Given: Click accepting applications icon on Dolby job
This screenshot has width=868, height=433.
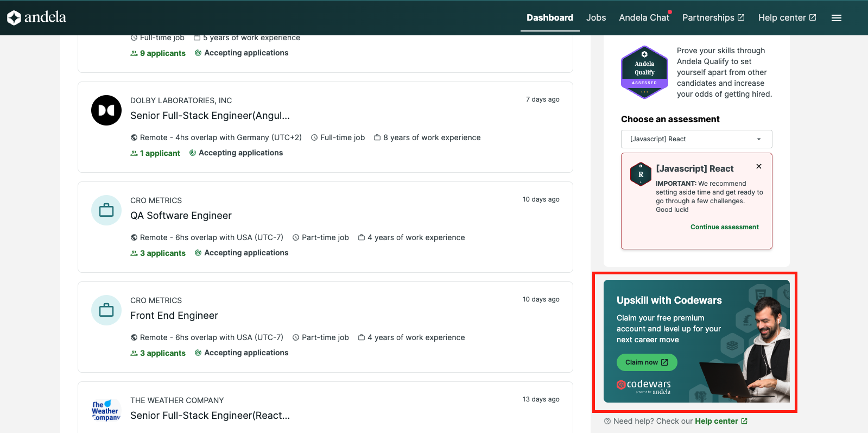Looking at the screenshot, I should (x=193, y=153).
